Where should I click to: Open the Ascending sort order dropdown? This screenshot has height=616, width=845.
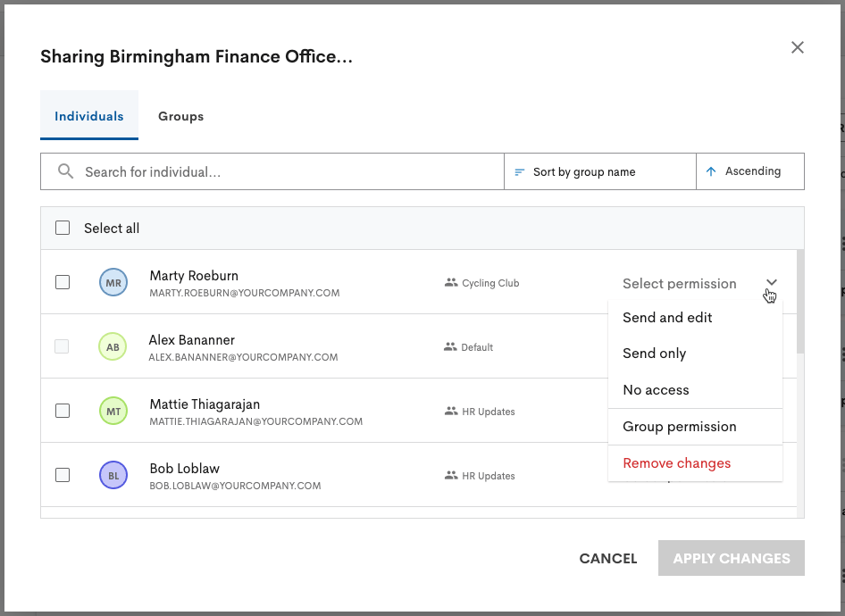pyautogui.click(x=750, y=171)
